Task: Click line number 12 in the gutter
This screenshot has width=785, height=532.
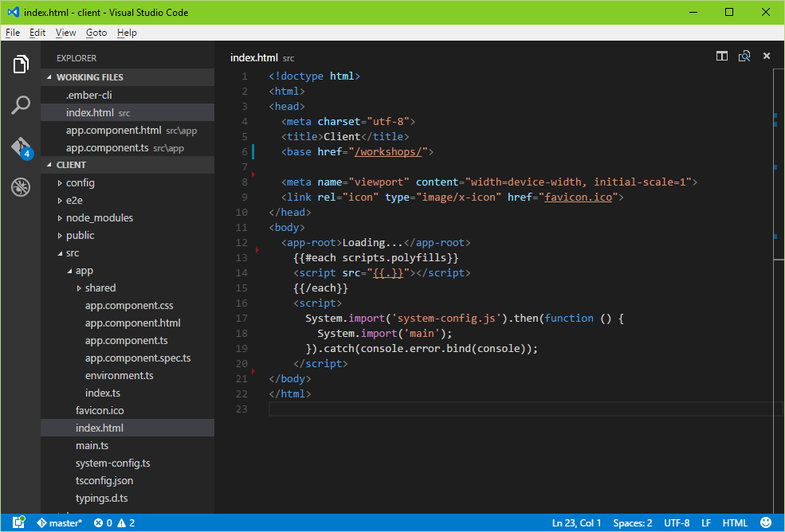Action: click(x=241, y=243)
